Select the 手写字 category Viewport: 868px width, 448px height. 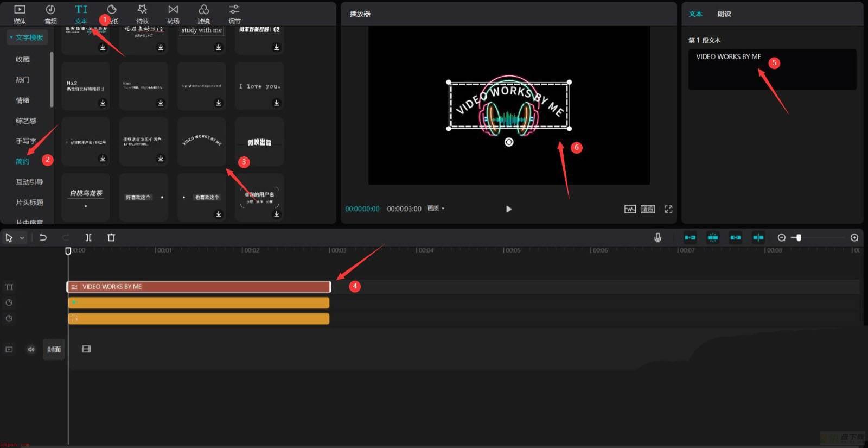[x=26, y=141]
